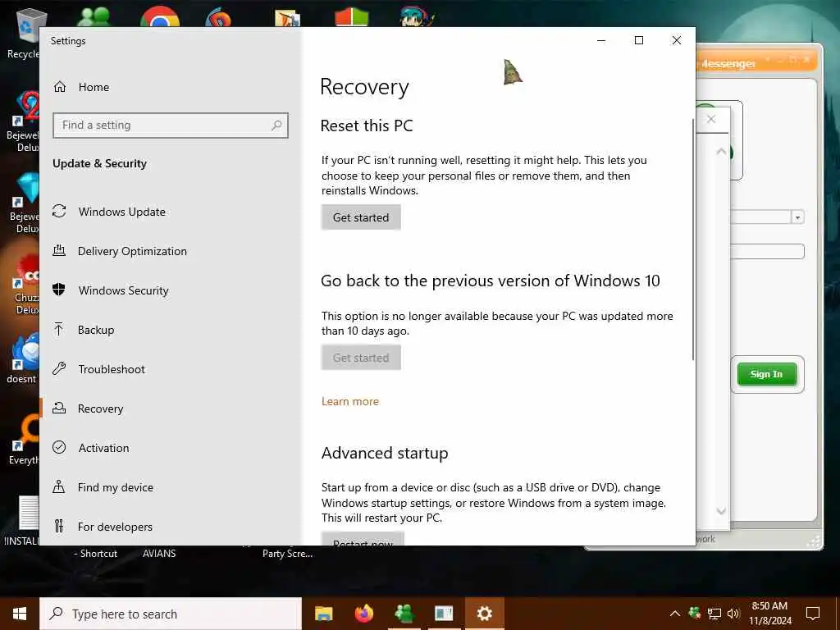The width and height of the screenshot is (840, 630).
Task: Focus the Find a setting search box
Action: pos(171,126)
